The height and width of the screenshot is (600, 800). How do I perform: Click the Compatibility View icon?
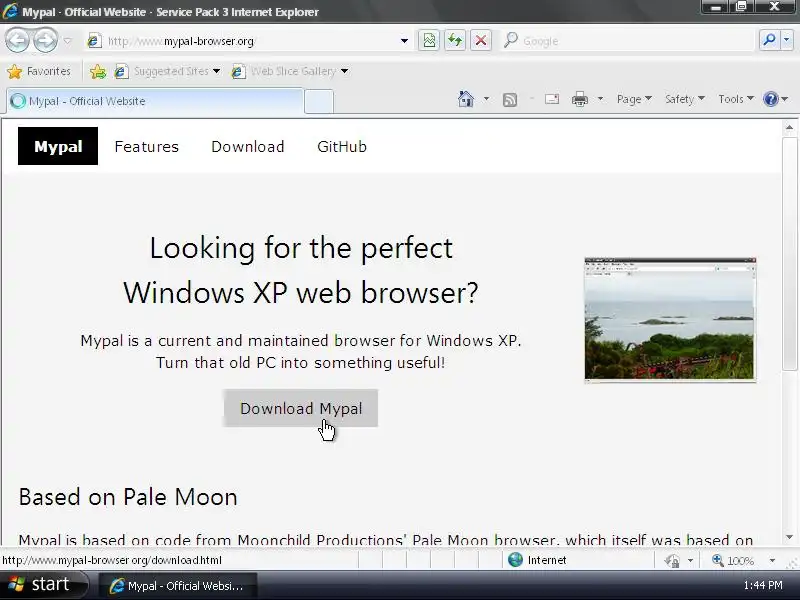[x=429, y=40]
